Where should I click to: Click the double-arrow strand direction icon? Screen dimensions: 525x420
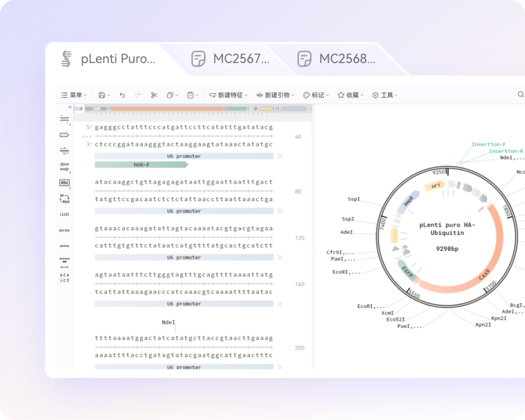[64, 167]
